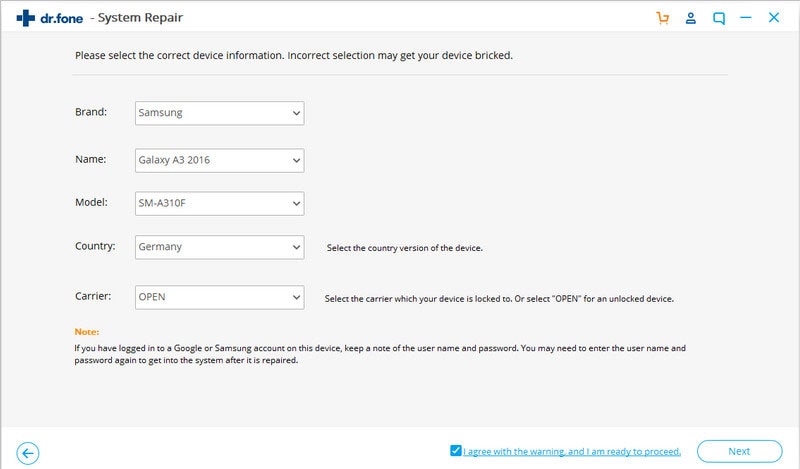Screen dimensions: 800x469
Task: Expand the Brand dropdown chevron
Action: coord(296,113)
